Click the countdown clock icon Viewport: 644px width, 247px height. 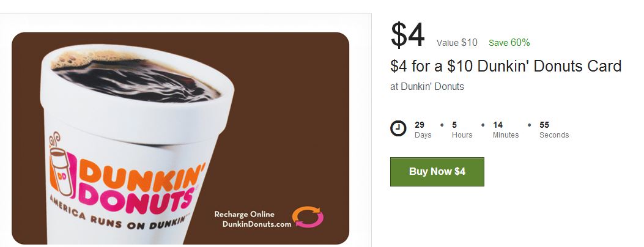(x=398, y=128)
